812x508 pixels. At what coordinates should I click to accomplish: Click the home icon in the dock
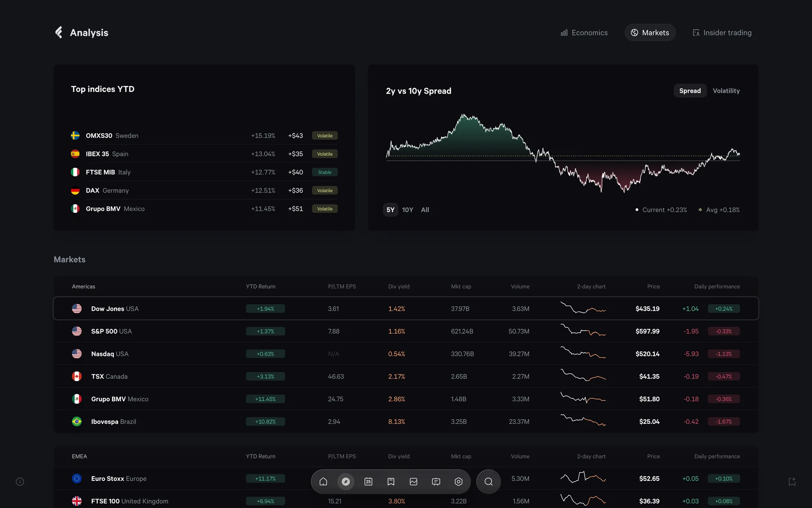(x=323, y=482)
